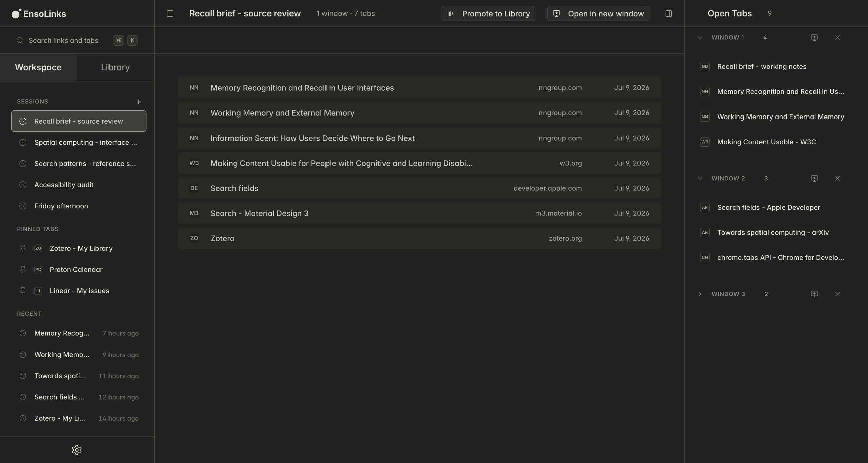Open pinned tab Proton Calendar
The width and height of the screenshot is (868, 463).
[x=79, y=270]
